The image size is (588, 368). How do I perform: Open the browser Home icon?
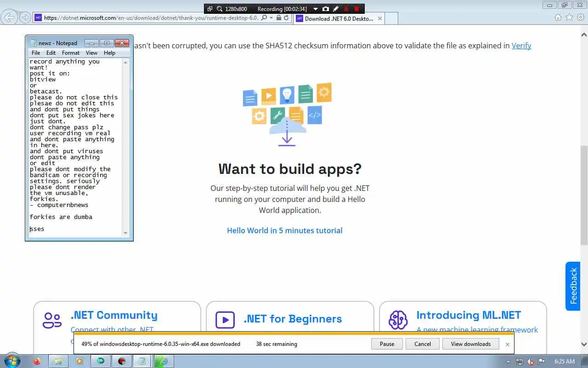point(558,17)
